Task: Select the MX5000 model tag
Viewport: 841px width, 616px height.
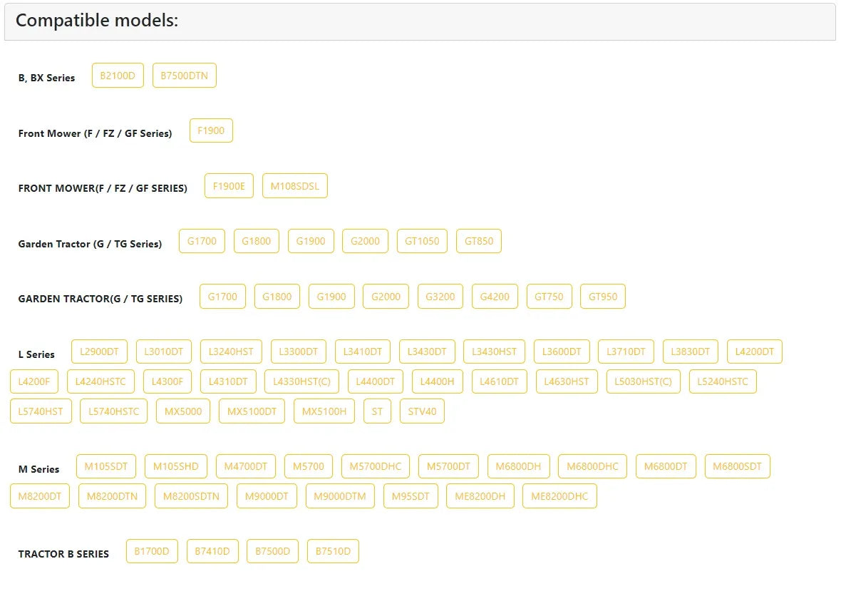Action: [x=183, y=411]
